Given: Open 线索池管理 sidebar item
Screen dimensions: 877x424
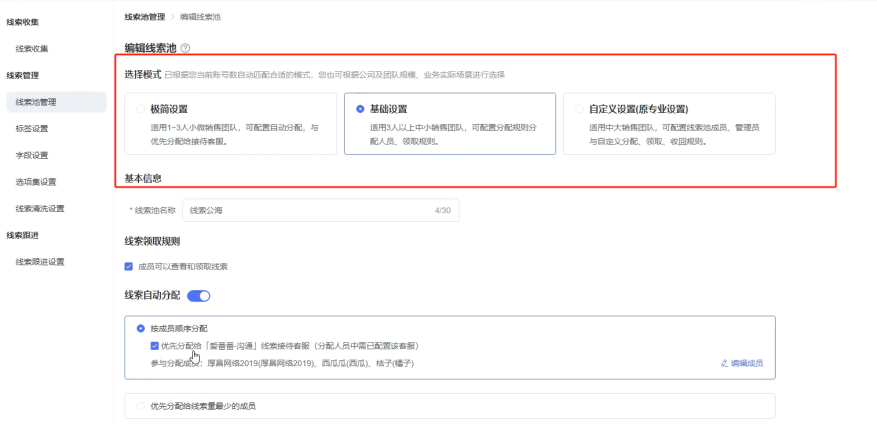Looking at the screenshot, I should 36,102.
